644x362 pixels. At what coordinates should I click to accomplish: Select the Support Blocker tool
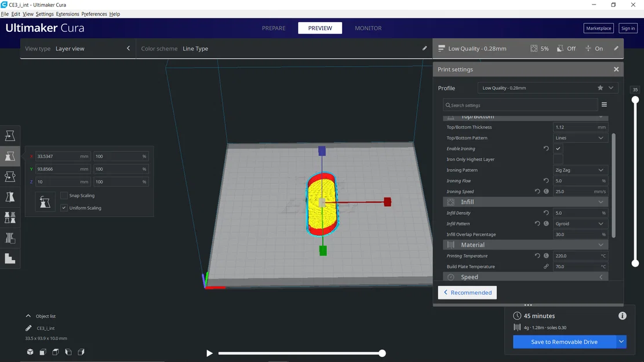pos(10,238)
